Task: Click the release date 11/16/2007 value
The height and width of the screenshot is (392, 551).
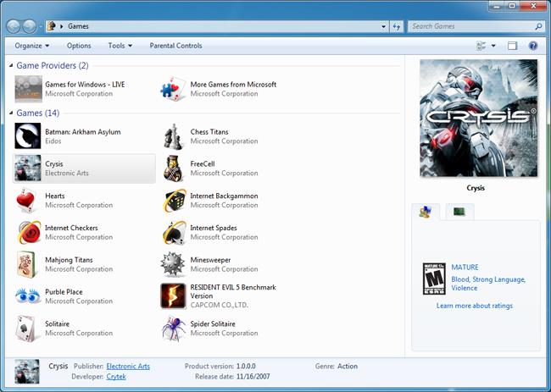Action: 253,377
